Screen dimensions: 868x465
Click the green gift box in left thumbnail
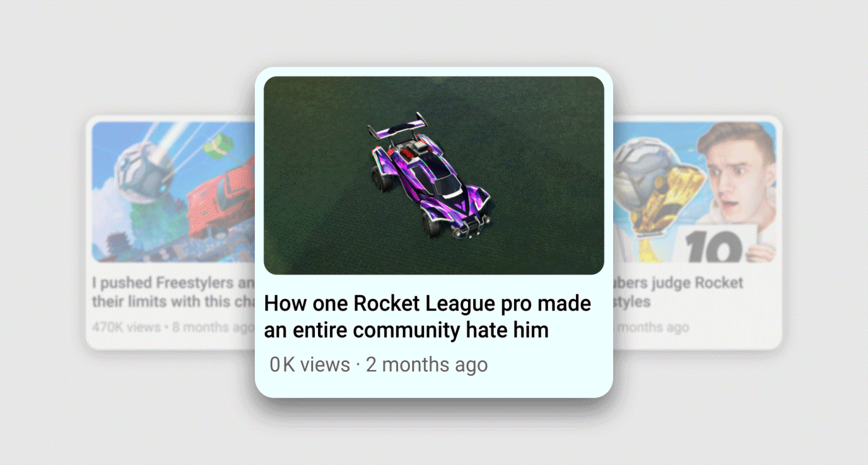[217, 148]
